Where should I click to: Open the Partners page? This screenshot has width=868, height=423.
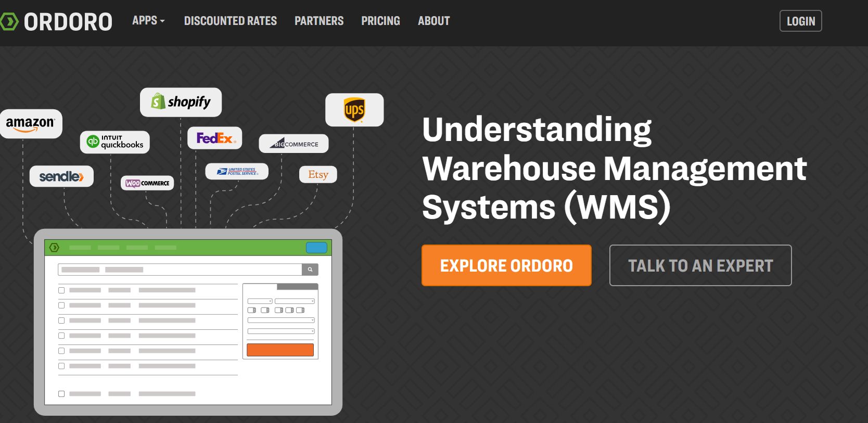[x=319, y=21]
